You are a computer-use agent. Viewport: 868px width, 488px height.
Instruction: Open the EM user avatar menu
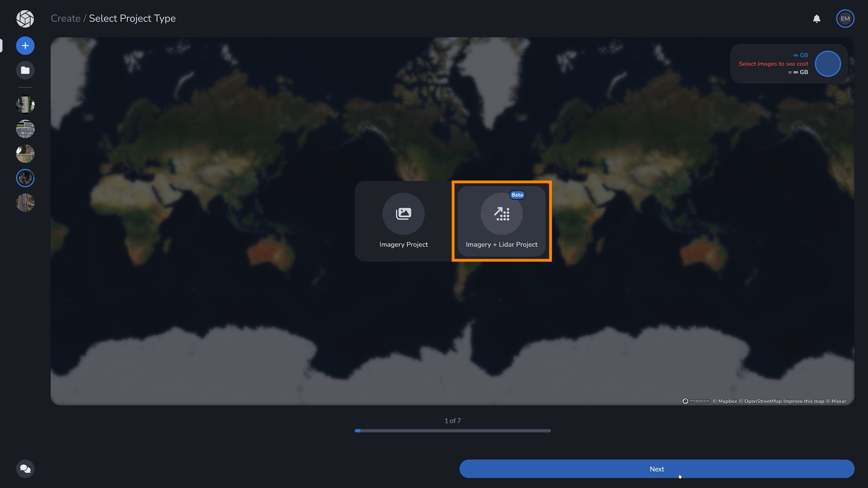tap(845, 19)
